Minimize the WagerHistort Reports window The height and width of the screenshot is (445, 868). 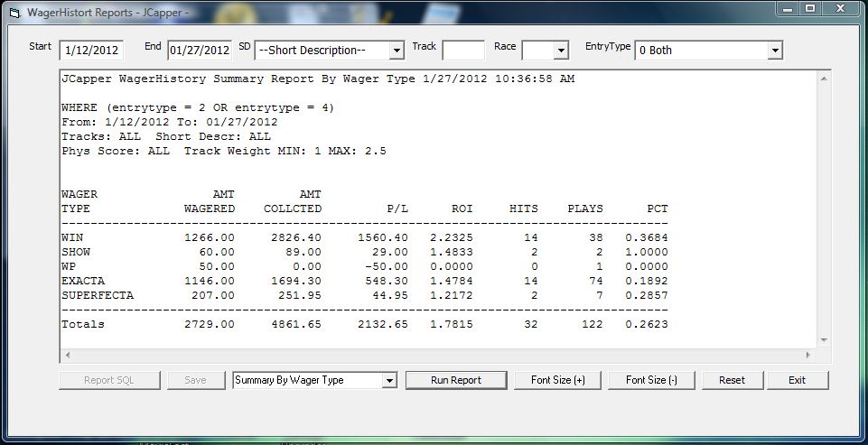point(789,8)
